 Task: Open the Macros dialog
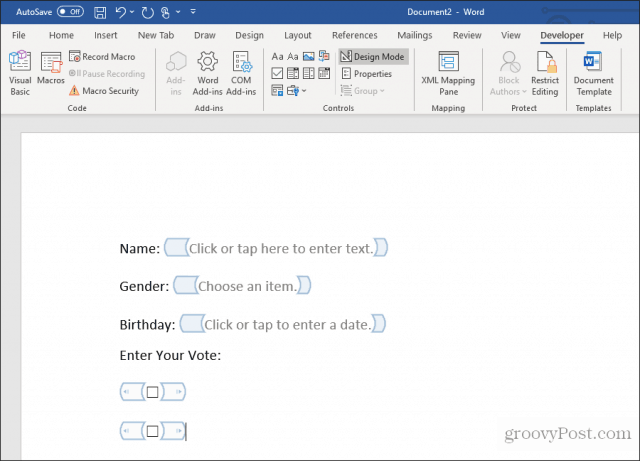tap(51, 68)
